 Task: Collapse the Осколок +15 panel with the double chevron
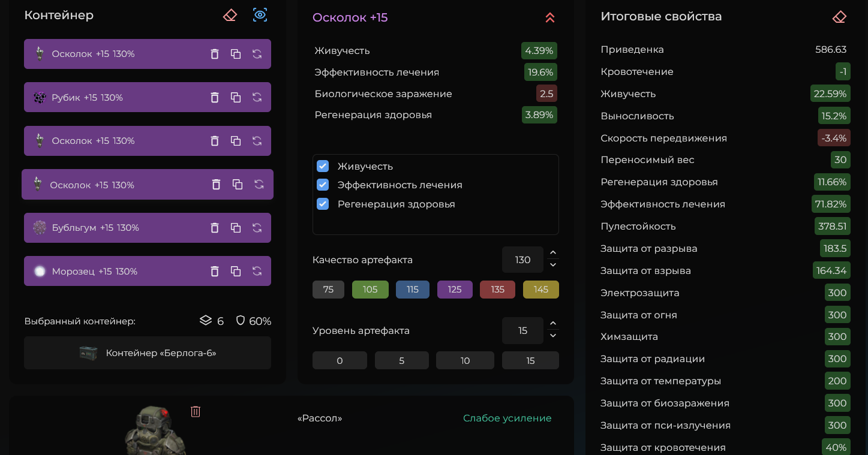pos(550,18)
